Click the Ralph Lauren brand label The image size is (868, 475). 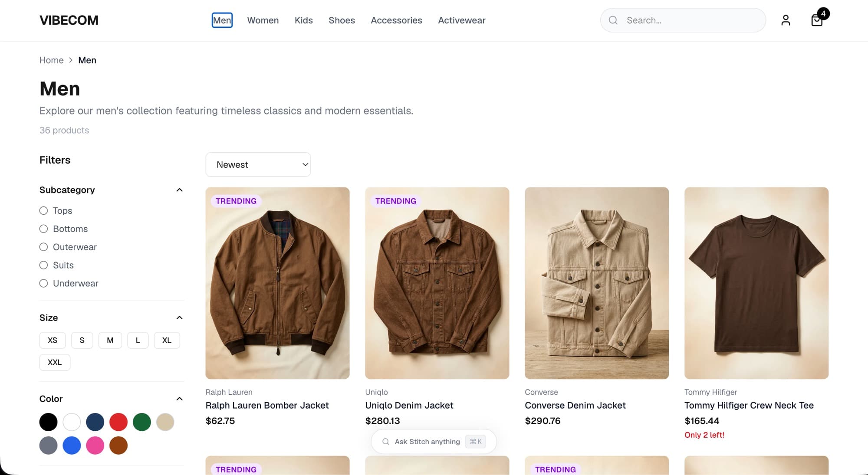(229, 392)
